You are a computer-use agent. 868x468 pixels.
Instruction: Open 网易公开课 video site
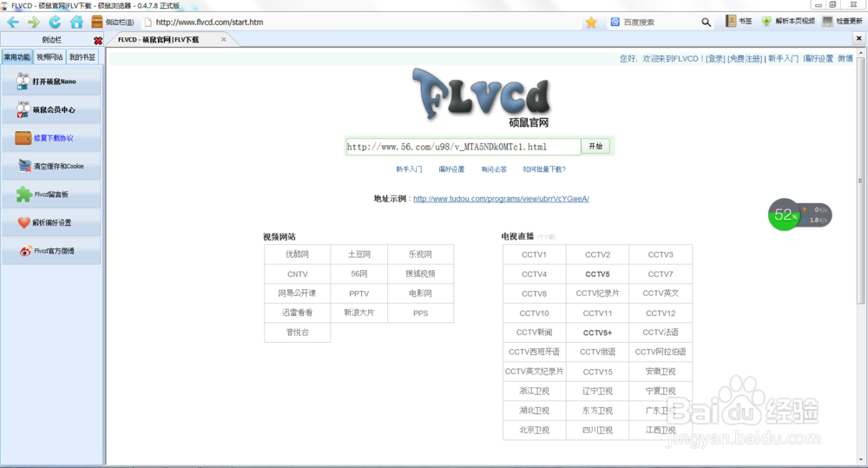point(297,293)
